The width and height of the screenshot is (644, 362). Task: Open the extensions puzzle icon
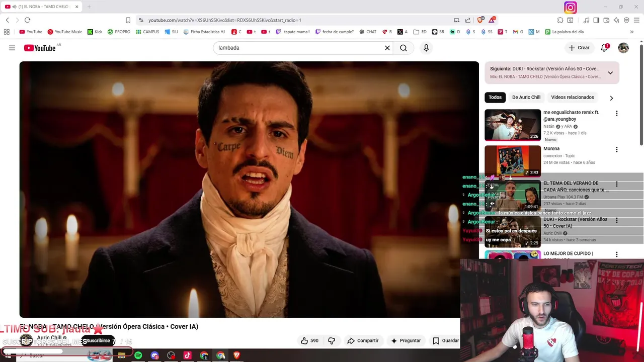[560, 20]
